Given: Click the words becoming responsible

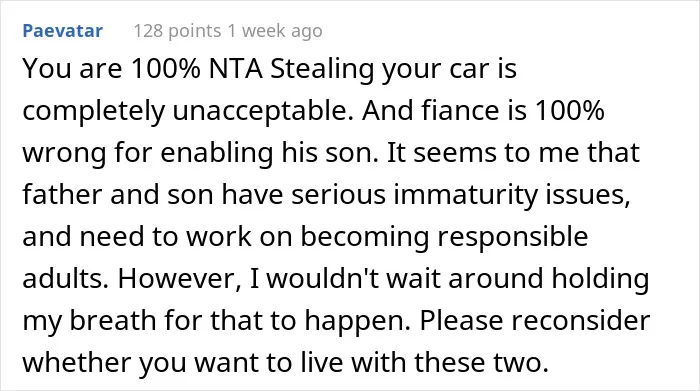Looking at the screenshot, I should 444,237.
